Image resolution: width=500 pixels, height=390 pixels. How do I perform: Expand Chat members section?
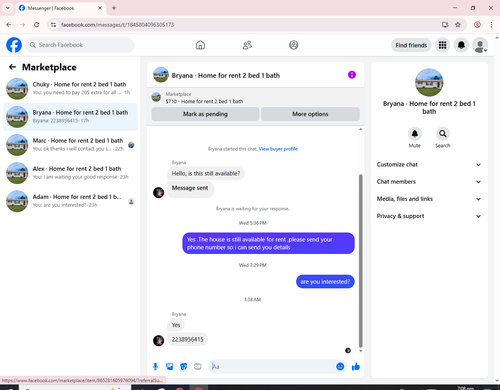coord(429,182)
